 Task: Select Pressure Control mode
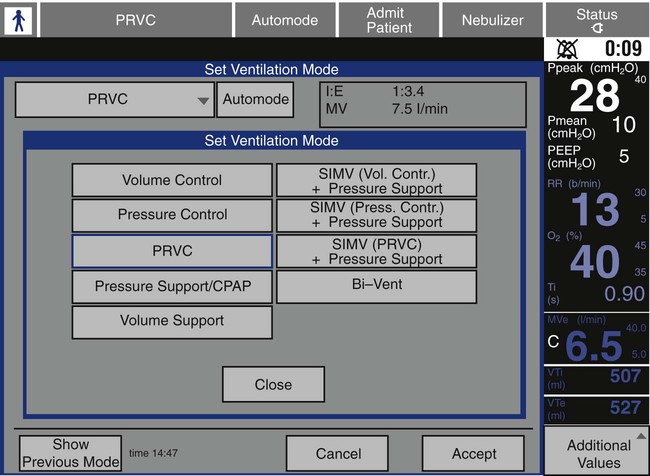pyautogui.click(x=172, y=215)
